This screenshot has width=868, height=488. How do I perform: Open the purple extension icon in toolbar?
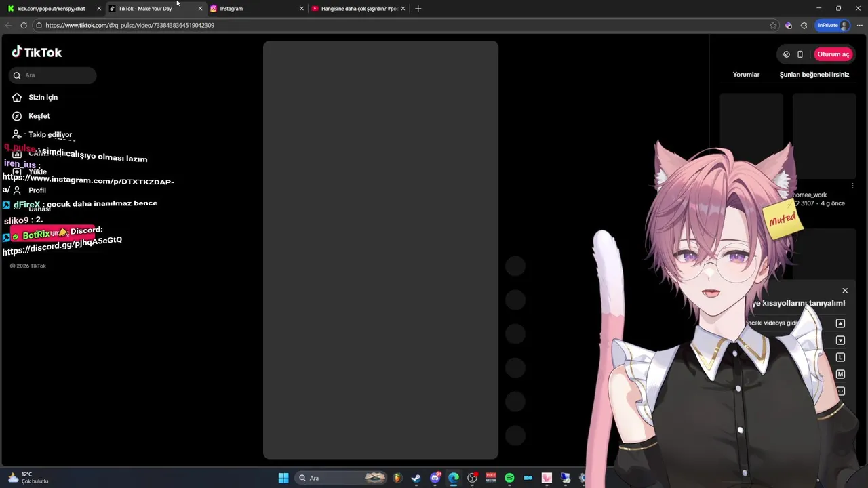[x=788, y=25]
